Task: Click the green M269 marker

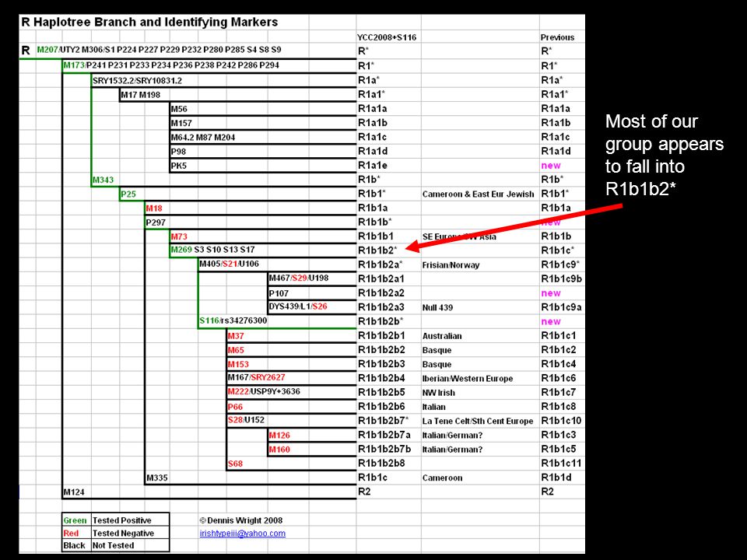Action: coord(181,250)
